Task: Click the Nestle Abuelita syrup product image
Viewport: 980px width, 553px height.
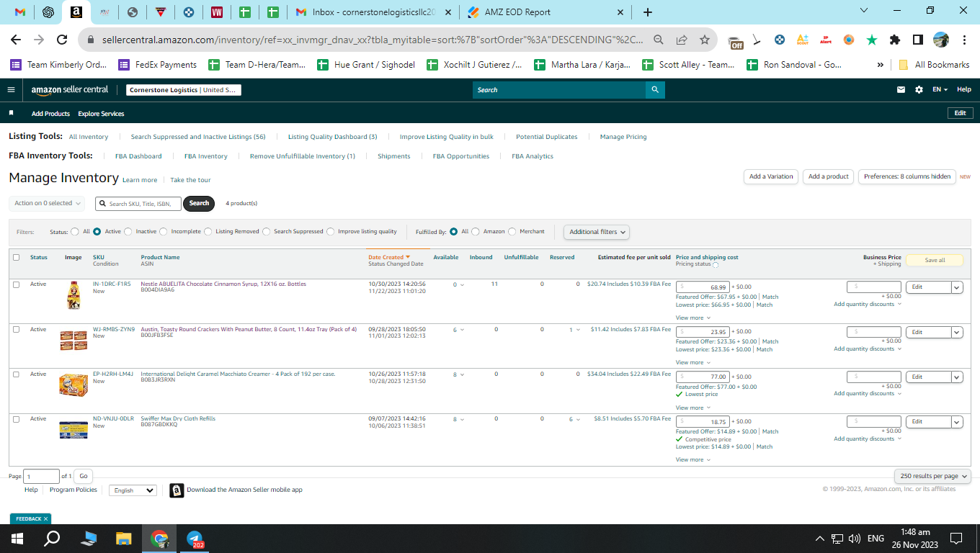Action: point(73,295)
